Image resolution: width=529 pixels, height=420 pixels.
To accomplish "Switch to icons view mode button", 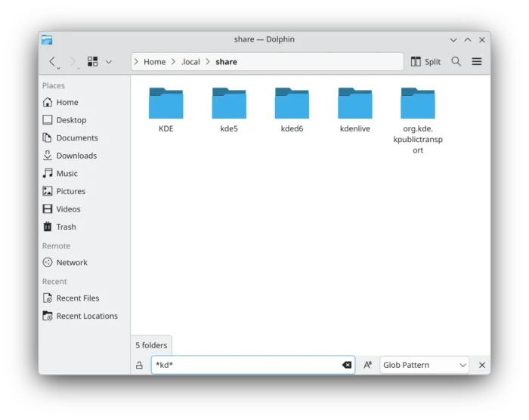I will click(x=93, y=61).
